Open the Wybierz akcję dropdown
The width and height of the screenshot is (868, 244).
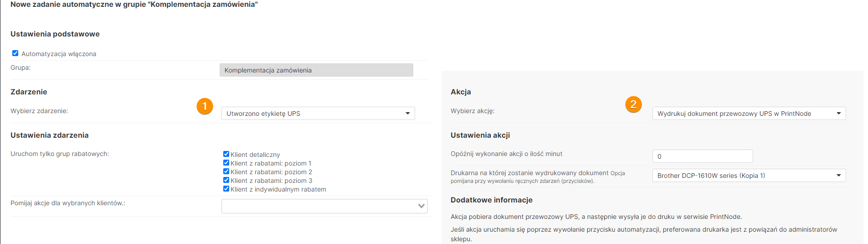749,114
